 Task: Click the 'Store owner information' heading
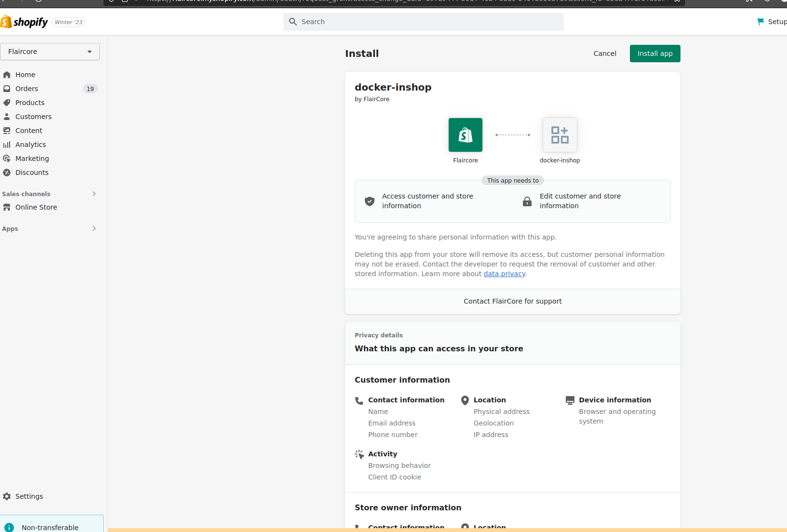(x=408, y=507)
